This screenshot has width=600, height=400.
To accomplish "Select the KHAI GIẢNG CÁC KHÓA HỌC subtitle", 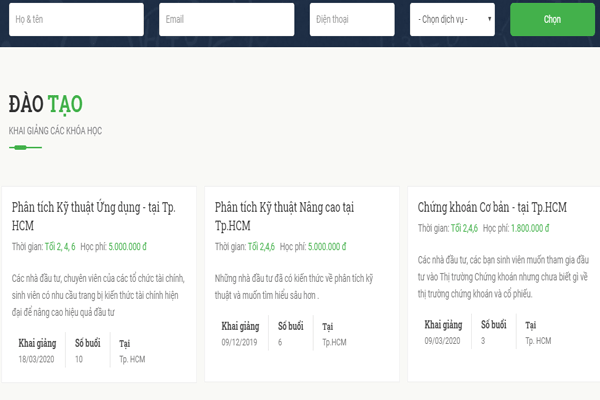I will coord(55,131).
